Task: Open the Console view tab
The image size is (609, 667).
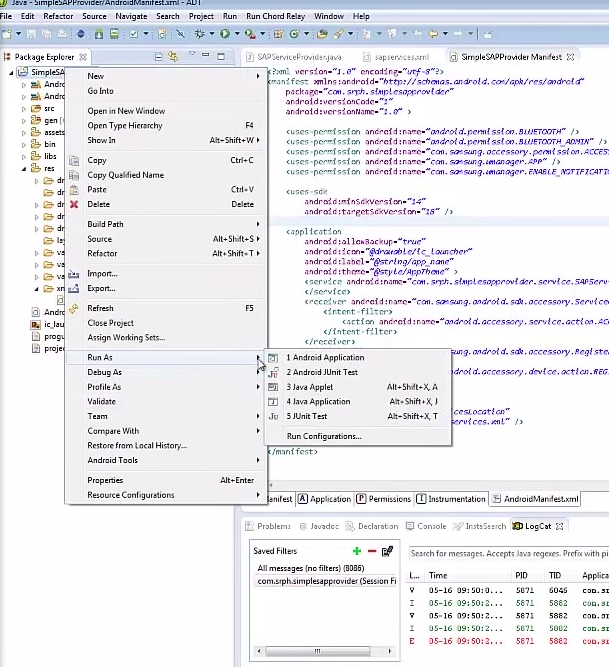Action: [x=426, y=527]
